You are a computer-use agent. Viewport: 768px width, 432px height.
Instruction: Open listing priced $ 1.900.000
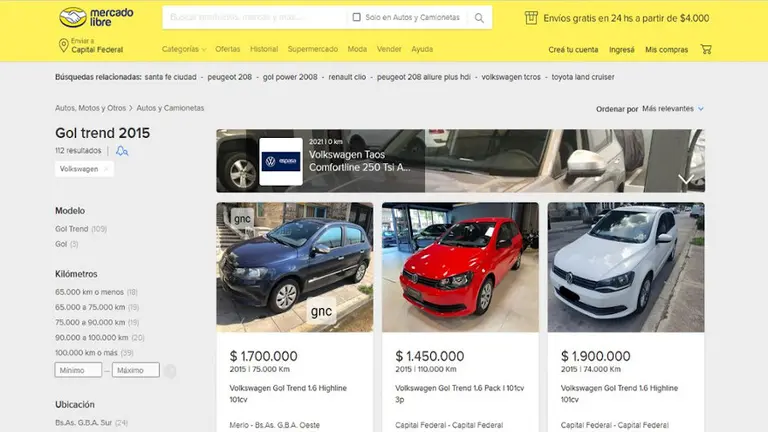[596, 356]
